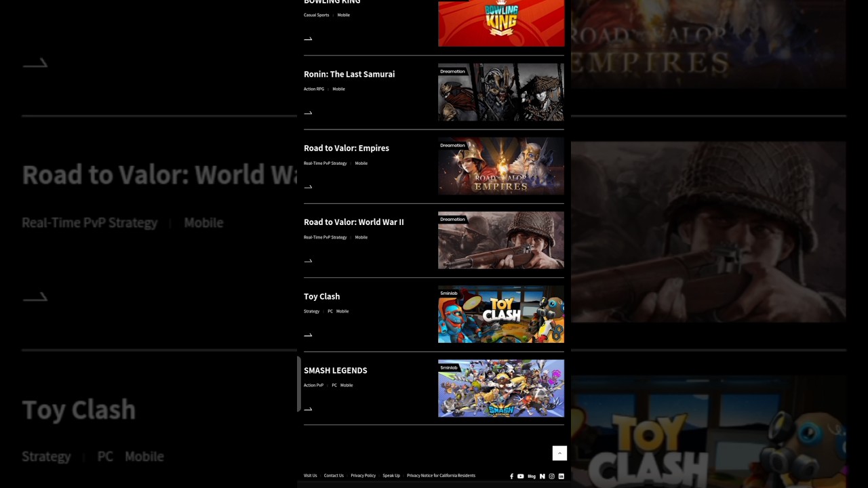Open the Facebook icon in the footer

tap(511, 476)
